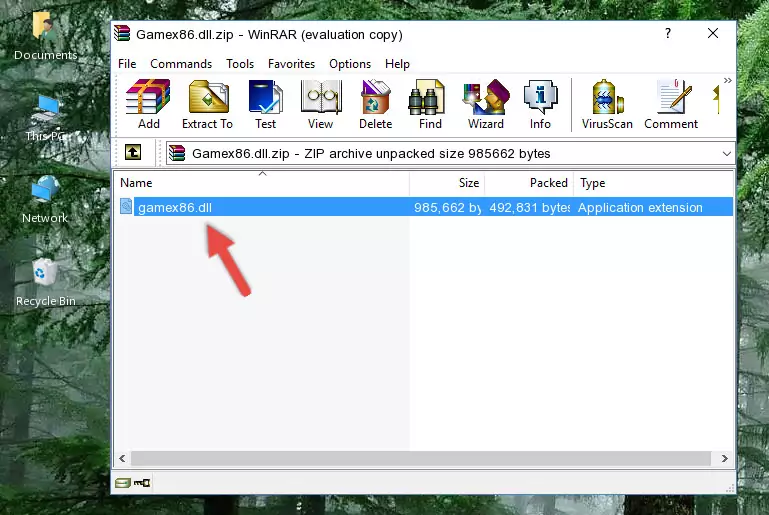
Task: Open the Documents desktop icon
Action: pyautogui.click(x=45, y=37)
